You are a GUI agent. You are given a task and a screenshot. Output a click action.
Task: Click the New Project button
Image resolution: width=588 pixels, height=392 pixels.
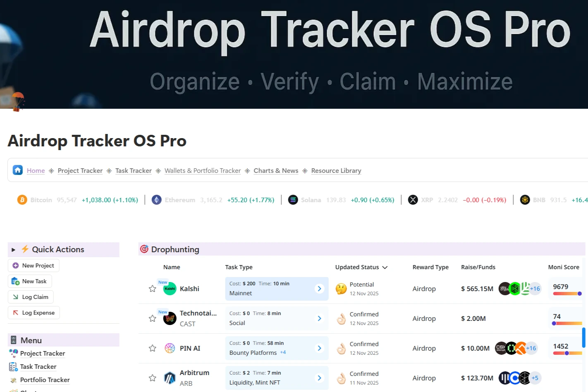click(x=33, y=265)
